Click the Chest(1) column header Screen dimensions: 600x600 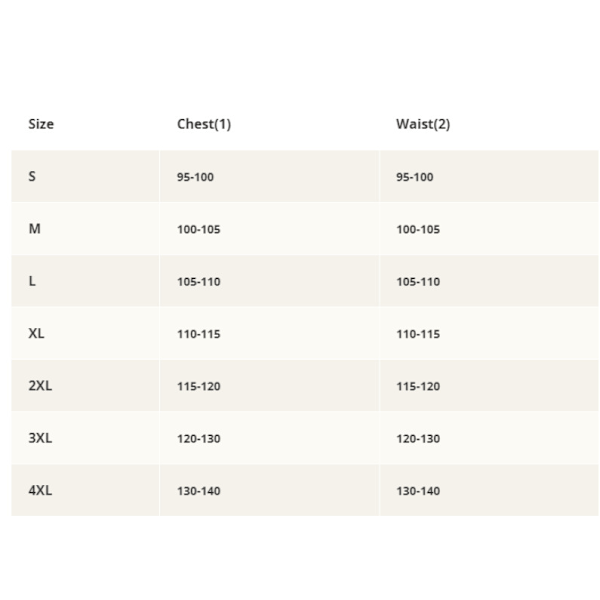pos(204,124)
